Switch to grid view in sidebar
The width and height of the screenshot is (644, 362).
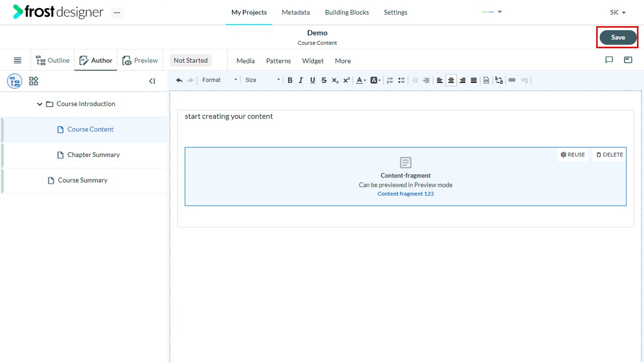click(34, 81)
